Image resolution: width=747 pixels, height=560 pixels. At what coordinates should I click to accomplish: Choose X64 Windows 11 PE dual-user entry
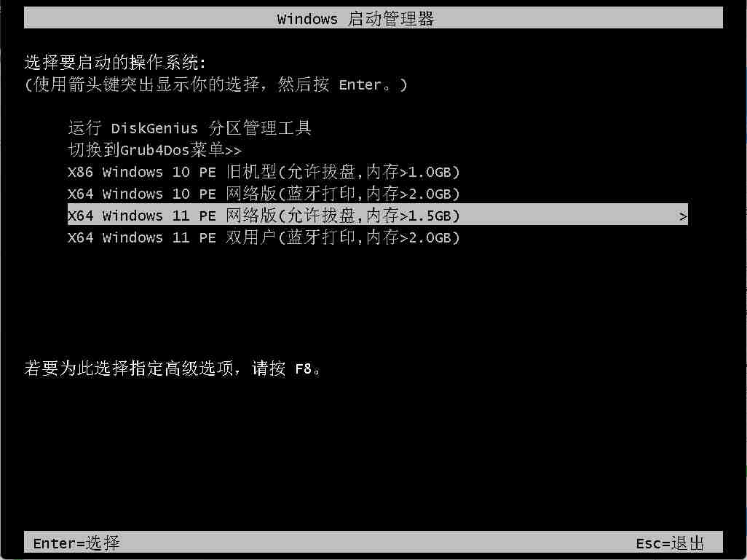(264, 237)
